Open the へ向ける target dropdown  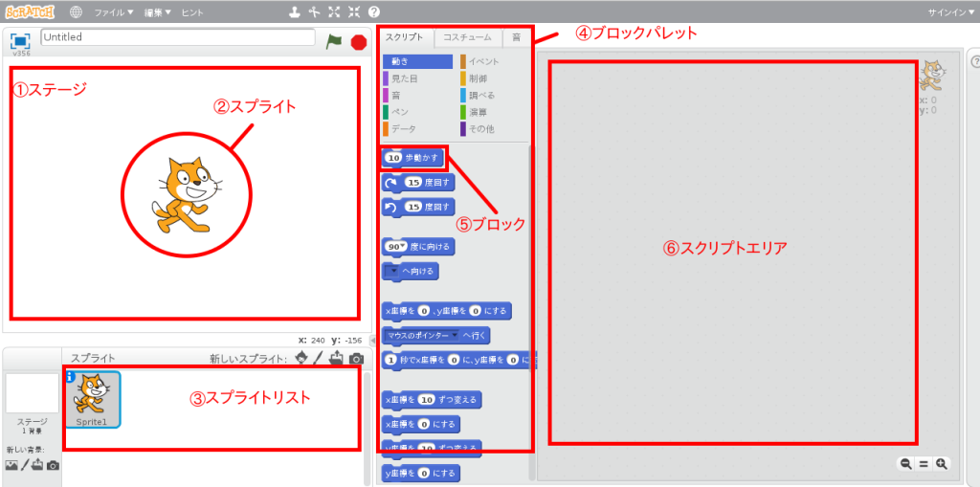(393, 272)
